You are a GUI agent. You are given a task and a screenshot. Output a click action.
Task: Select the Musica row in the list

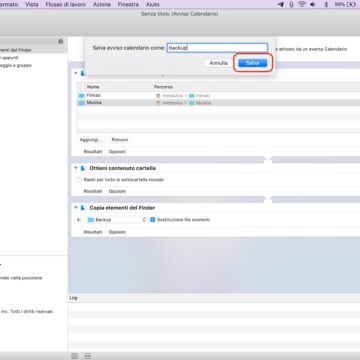click(218, 103)
